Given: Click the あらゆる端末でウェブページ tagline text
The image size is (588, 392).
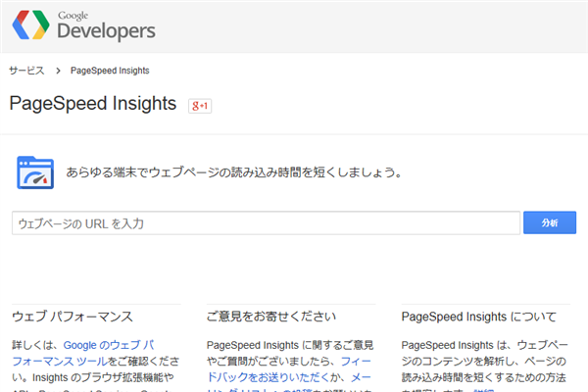Looking at the screenshot, I should (x=235, y=172).
